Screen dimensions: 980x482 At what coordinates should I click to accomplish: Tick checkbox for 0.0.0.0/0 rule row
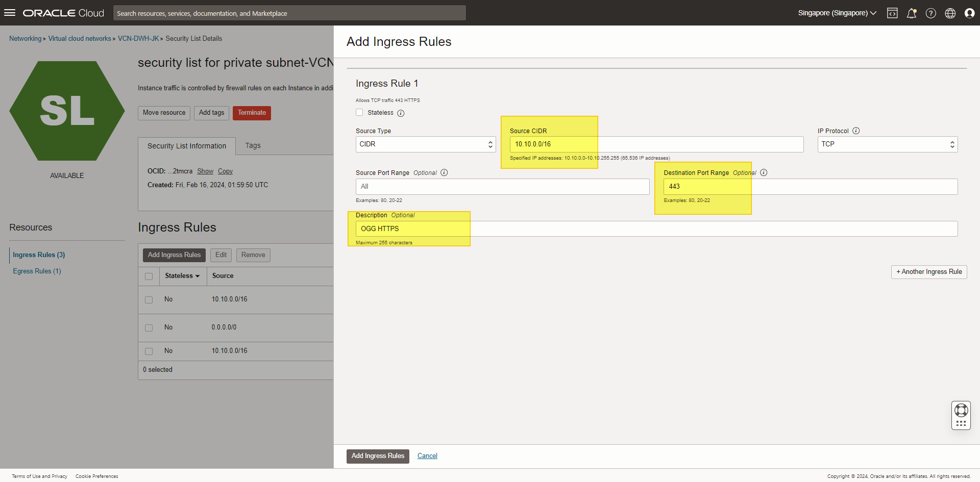[149, 328]
